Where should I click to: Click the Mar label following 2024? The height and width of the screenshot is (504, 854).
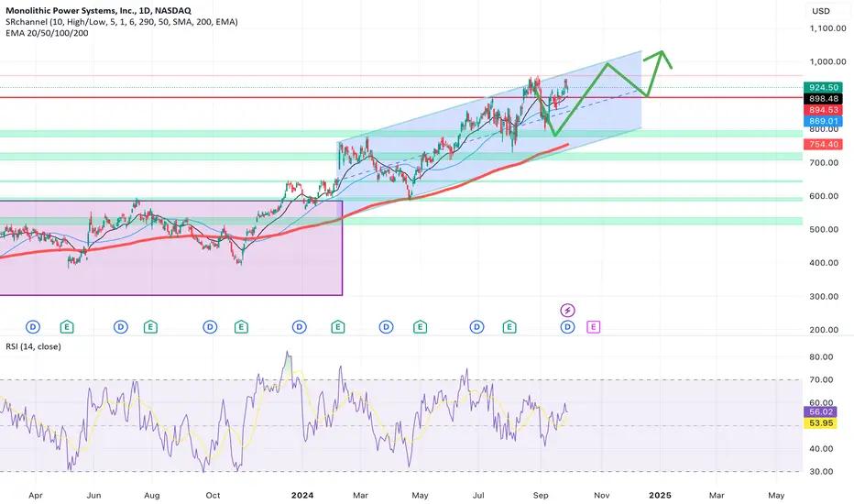(x=360, y=495)
